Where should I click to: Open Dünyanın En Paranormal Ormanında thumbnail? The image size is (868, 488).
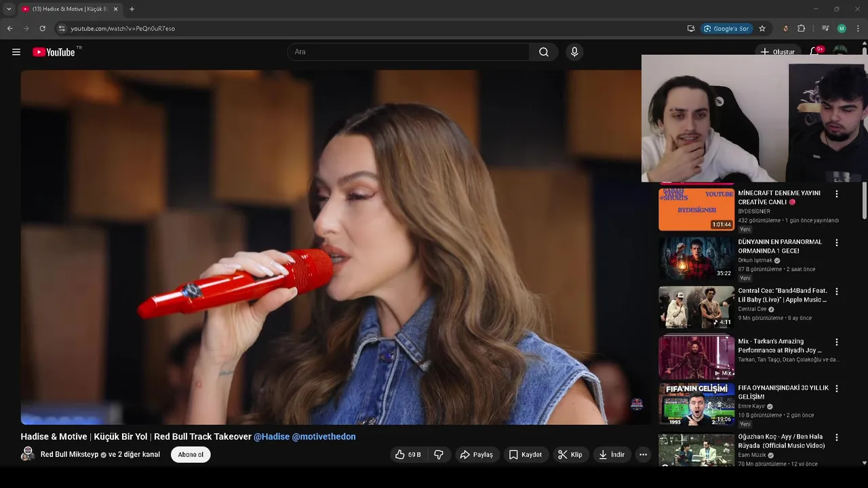point(696,258)
